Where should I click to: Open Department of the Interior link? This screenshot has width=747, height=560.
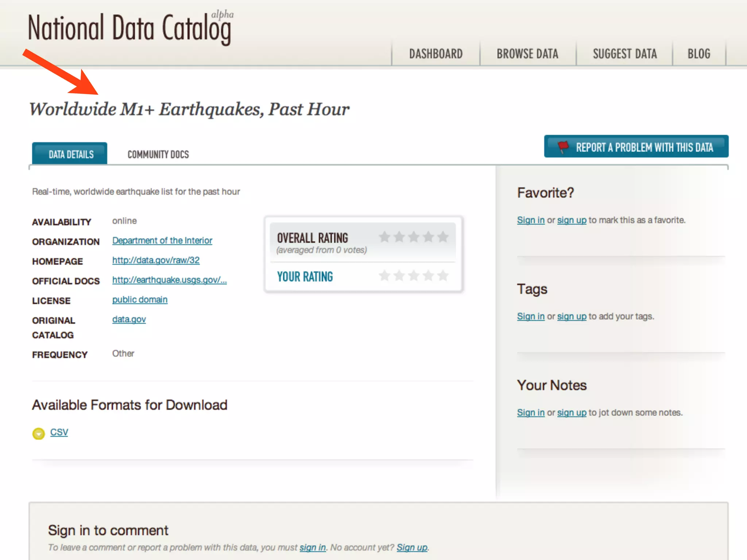click(162, 241)
